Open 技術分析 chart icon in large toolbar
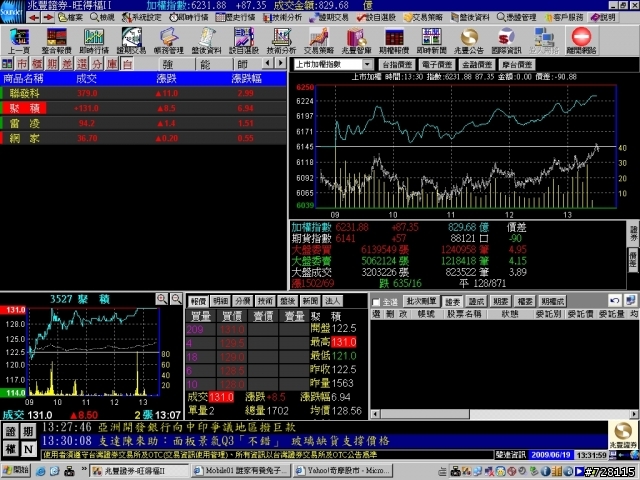The height and width of the screenshot is (480, 640). tap(282, 41)
